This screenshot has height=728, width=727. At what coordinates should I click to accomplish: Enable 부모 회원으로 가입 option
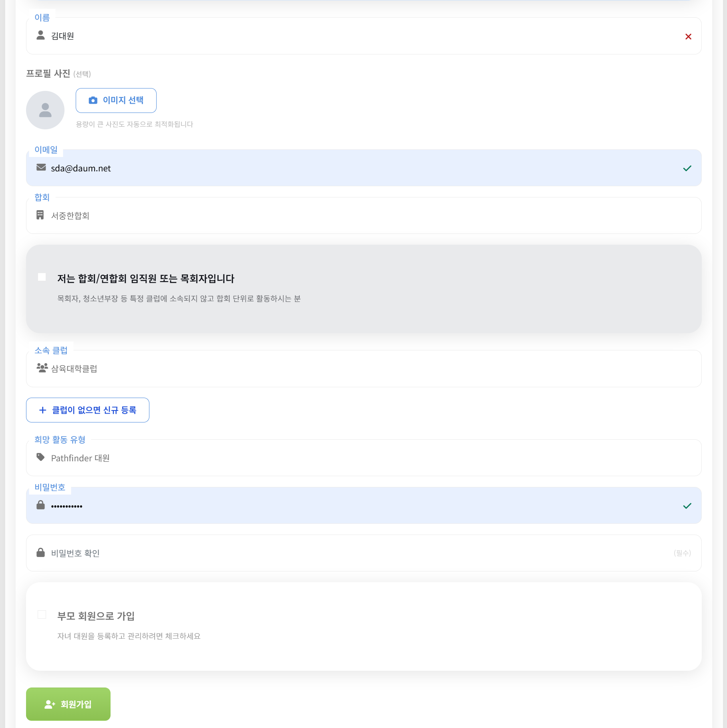[42, 615]
